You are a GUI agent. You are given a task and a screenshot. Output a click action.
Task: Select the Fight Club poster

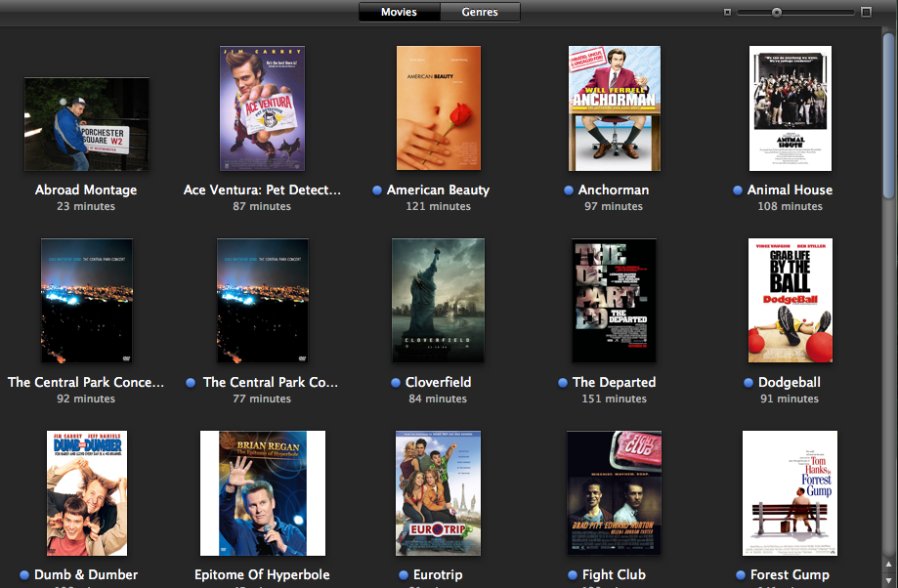point(614,493)
